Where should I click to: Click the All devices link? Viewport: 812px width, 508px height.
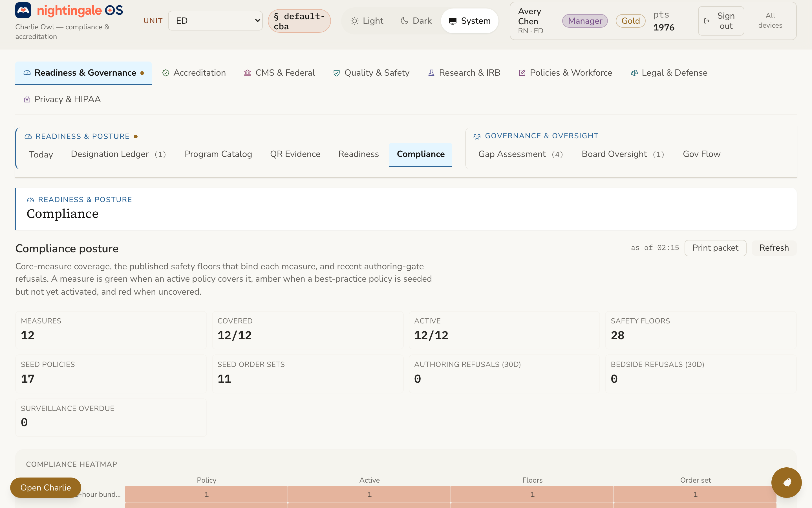point(770,21)
